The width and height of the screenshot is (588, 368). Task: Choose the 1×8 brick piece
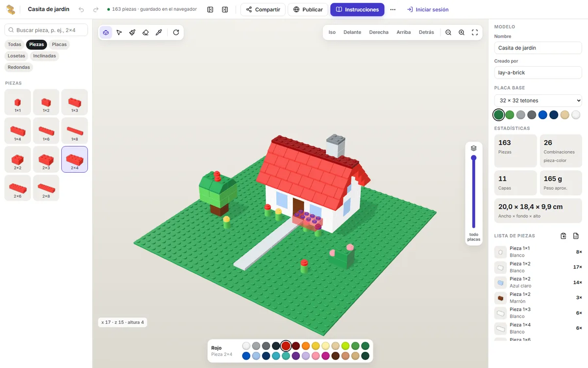74,131
